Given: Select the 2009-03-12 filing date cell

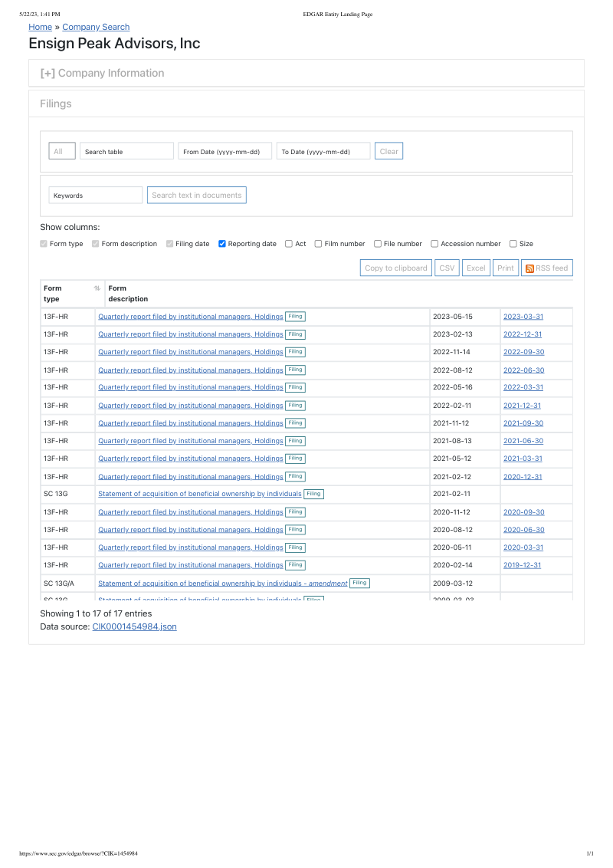Looking at the screenshot, I should pos(464,584).
